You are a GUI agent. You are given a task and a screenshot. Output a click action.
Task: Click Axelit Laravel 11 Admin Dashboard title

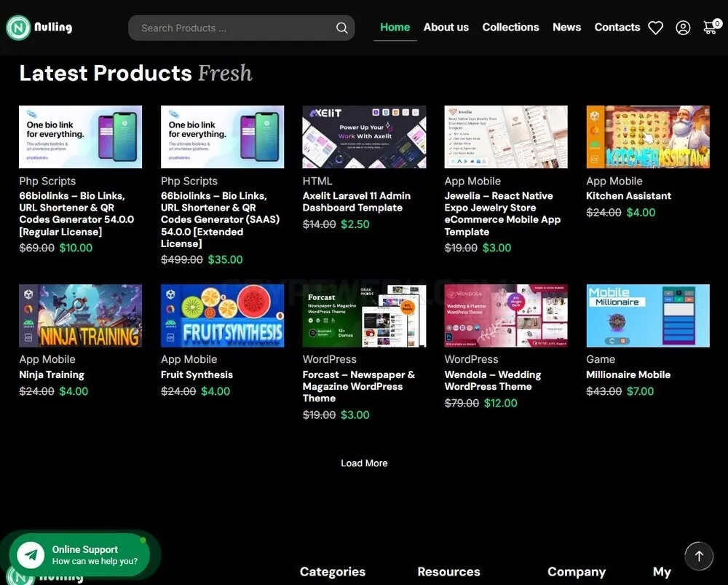click(x=357, y=202)
